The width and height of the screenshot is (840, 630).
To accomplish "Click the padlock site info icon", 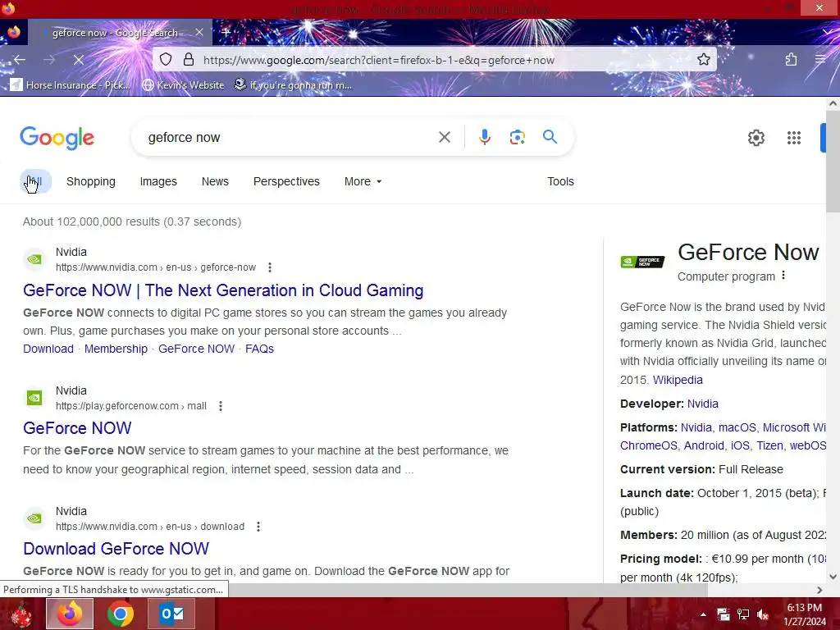I will coord(189,59).
